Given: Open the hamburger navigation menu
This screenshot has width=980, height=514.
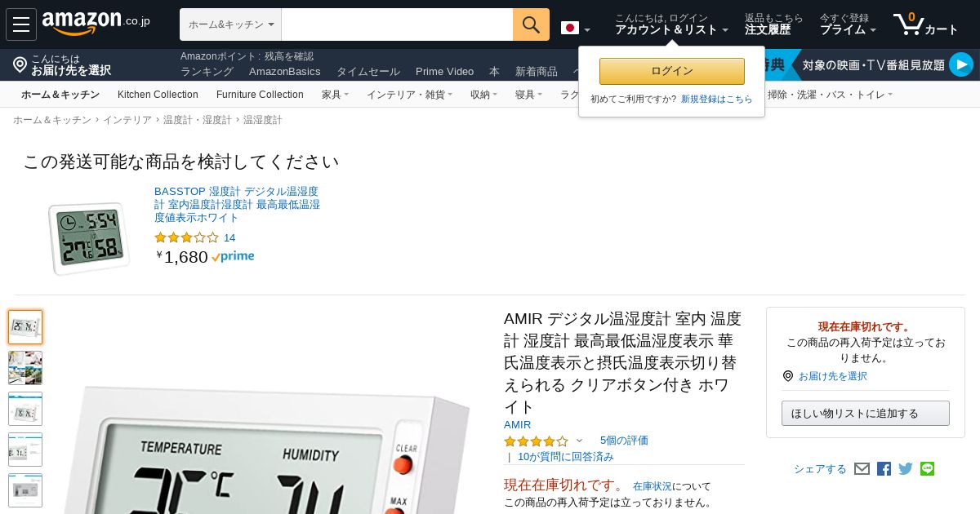Looking at the screenshot, I should click(x=21, y=24).
